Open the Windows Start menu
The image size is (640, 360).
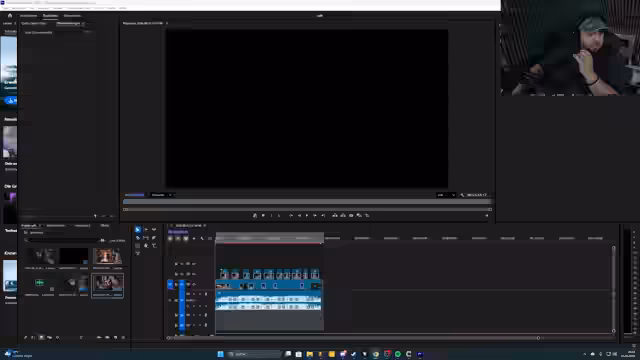[x=220, y=354]
